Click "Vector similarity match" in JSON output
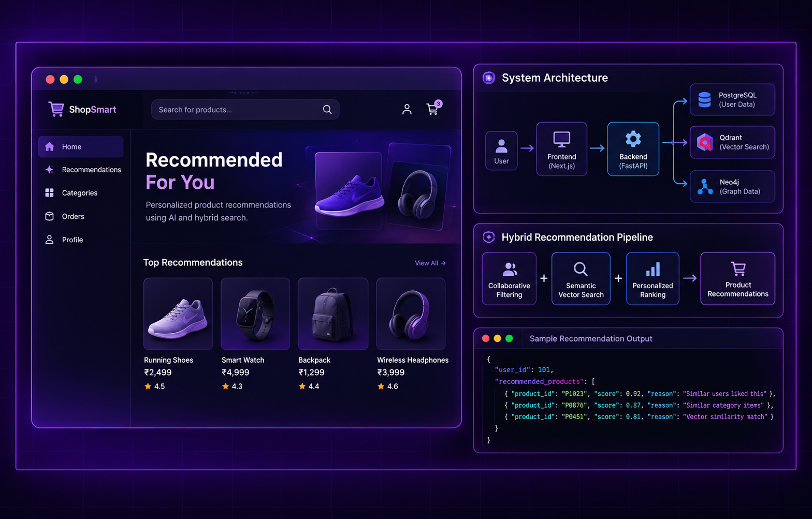 pos(725,417)
